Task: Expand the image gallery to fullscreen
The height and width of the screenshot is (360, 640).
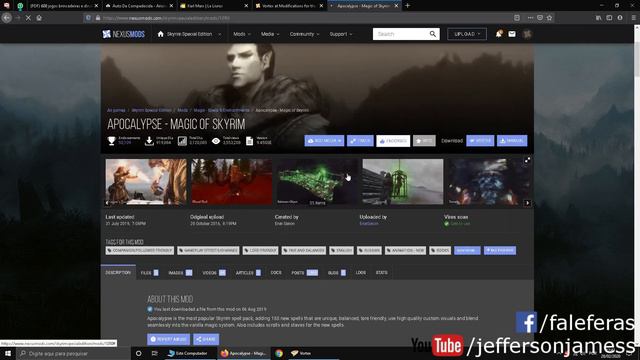Action: click(x=527, y=160)
